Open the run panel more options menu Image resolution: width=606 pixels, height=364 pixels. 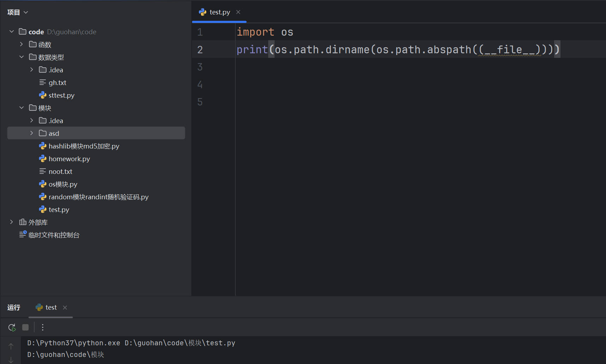click(x=43, y=327)
